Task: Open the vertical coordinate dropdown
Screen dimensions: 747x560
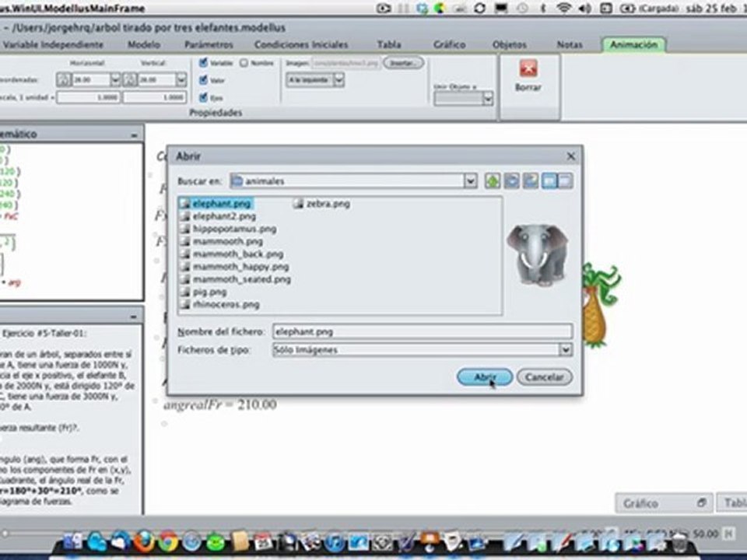Action: click(x=181, y=79)
